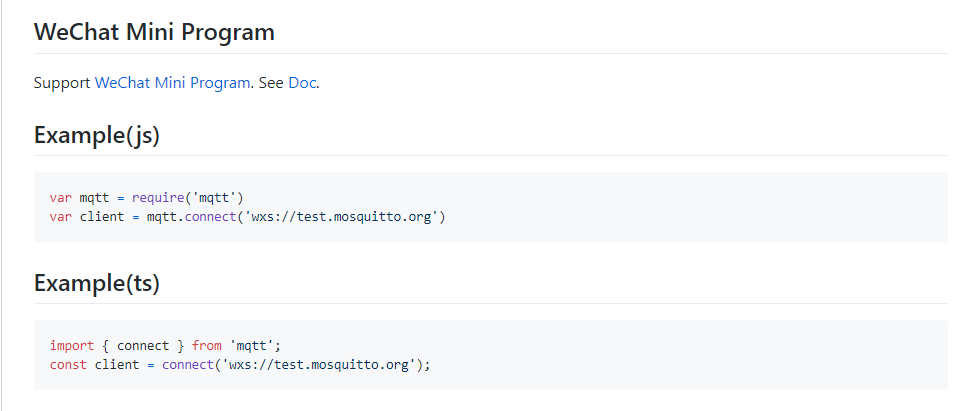The image size is (965, 411).
Task: Click the const keyword in TS example
Action: 68,364
